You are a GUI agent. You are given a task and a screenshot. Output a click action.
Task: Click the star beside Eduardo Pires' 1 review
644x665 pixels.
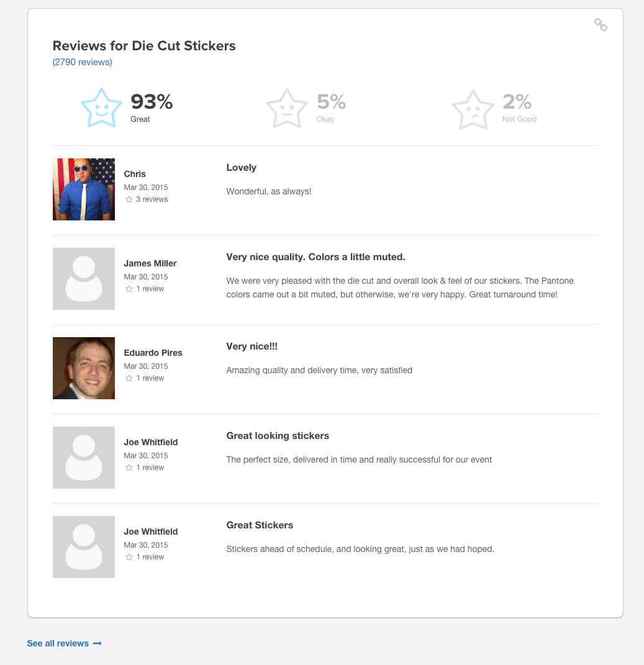tap(129, 378)
